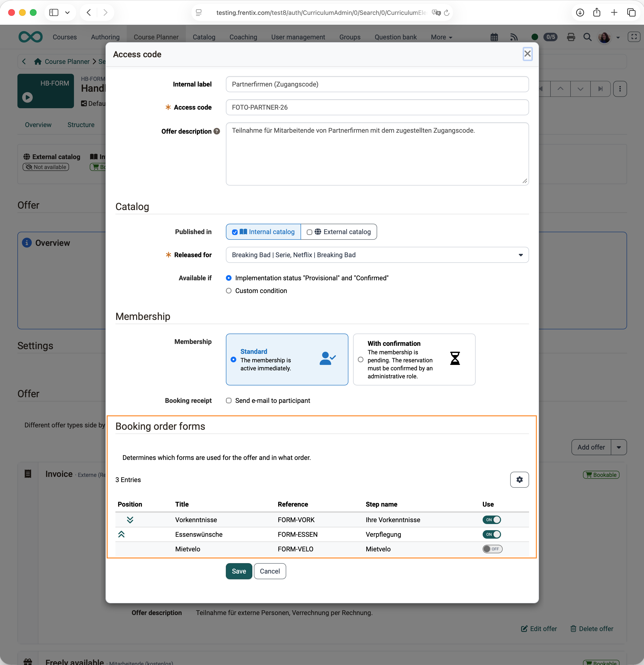Switch to Catalog tab

(x=204, y=37)
